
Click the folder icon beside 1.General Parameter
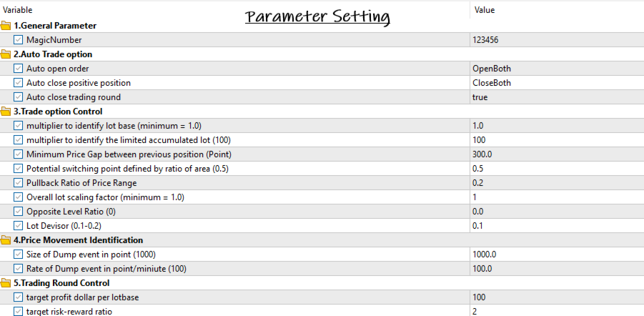click(6, 26)
